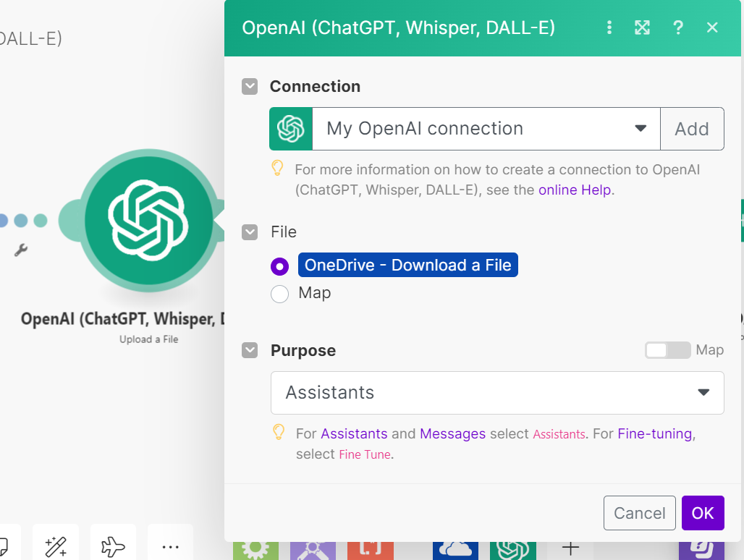Click the wrench icon beside the module
This screenshot has height=560, width=744.
point(21,250)
